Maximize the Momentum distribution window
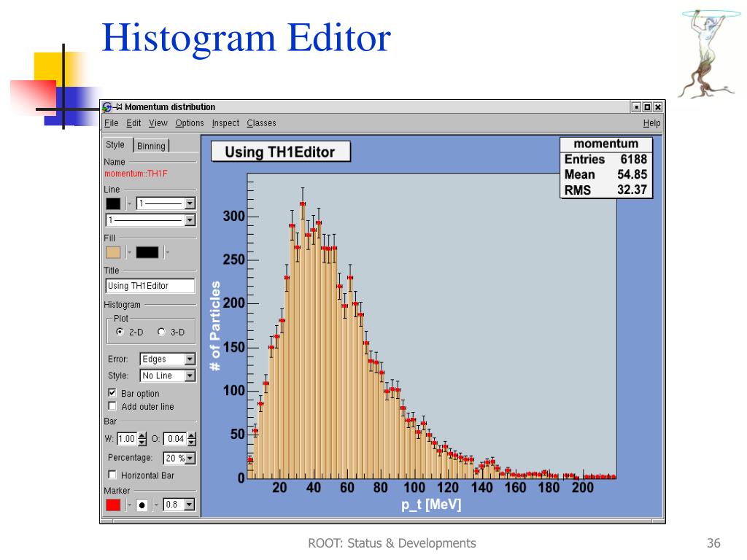747x560 pixels. (647, 107)
